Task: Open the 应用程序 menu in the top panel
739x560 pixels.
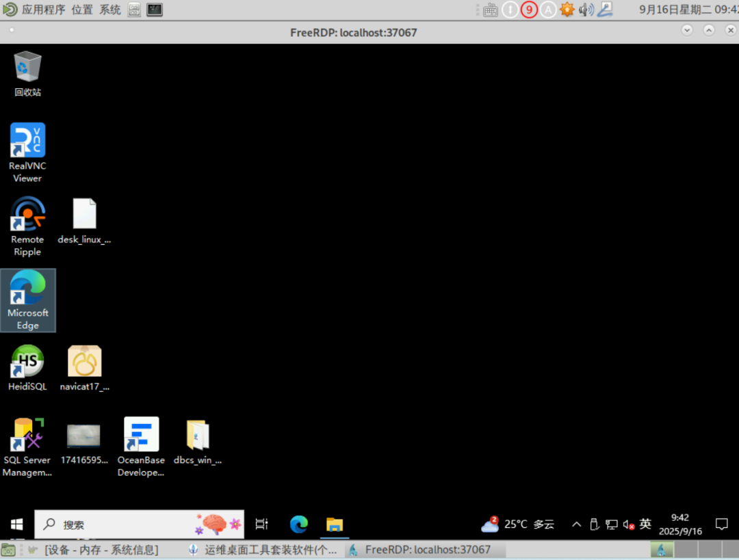Action: 43,10
